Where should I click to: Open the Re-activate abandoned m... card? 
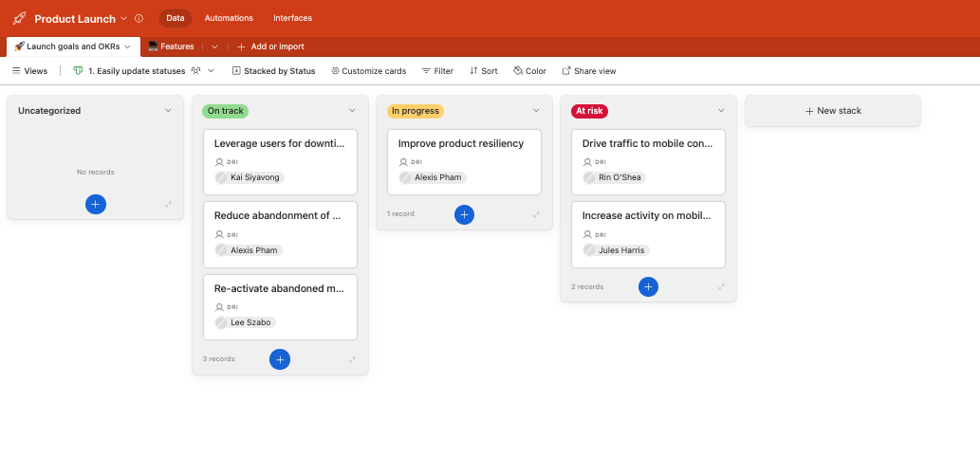click(x=280, y=307)
